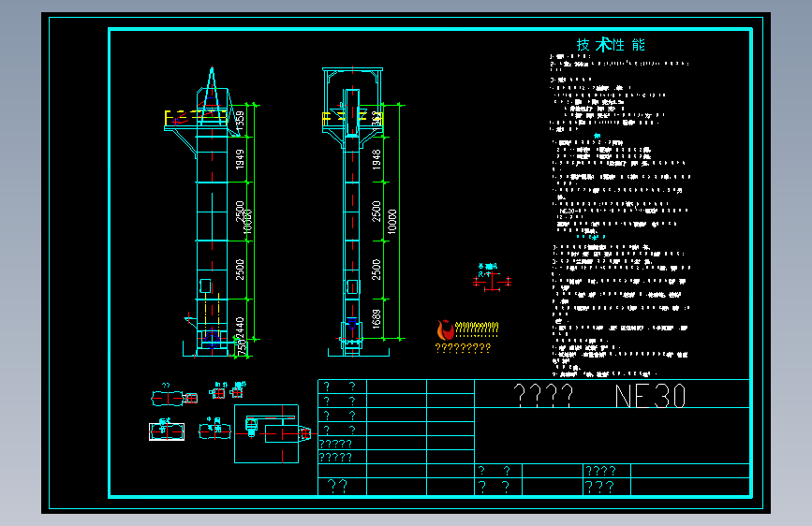Pick the "1948" dimension on the right elevation
Image resolution: width=812 pixels, height=526 pixels.
coord(376,159)
